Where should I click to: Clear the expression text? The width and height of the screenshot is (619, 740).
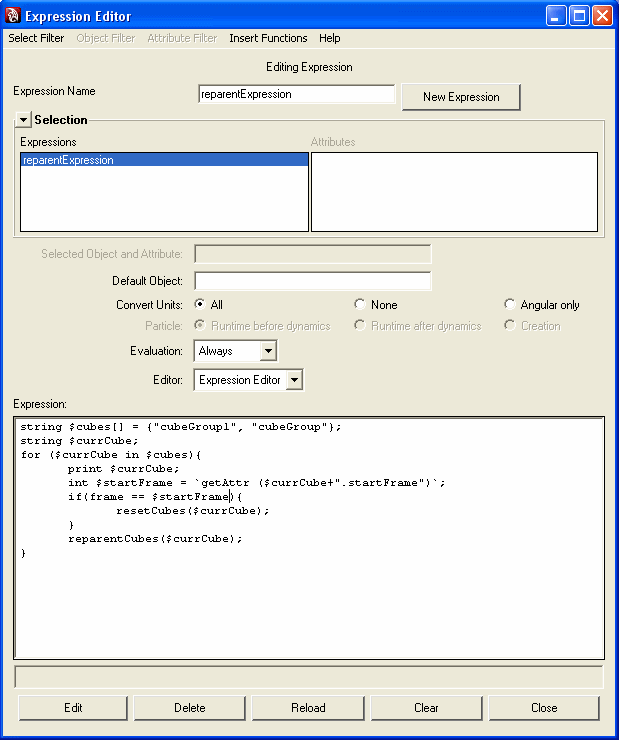tap(426, 707)
